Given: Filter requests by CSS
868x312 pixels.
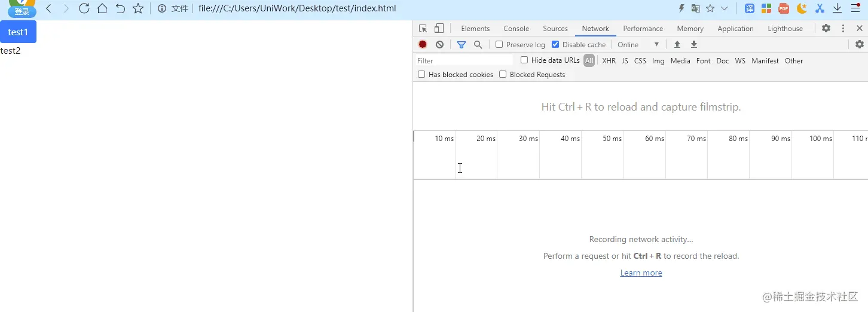Looking at the screenshot, I should [640, 60].
